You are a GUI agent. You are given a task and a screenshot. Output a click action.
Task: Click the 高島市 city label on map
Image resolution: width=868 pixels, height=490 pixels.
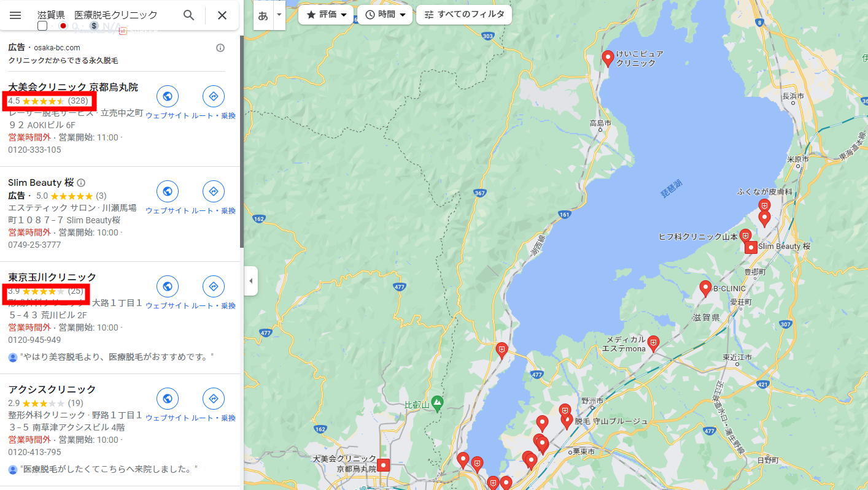coord(600,123)
